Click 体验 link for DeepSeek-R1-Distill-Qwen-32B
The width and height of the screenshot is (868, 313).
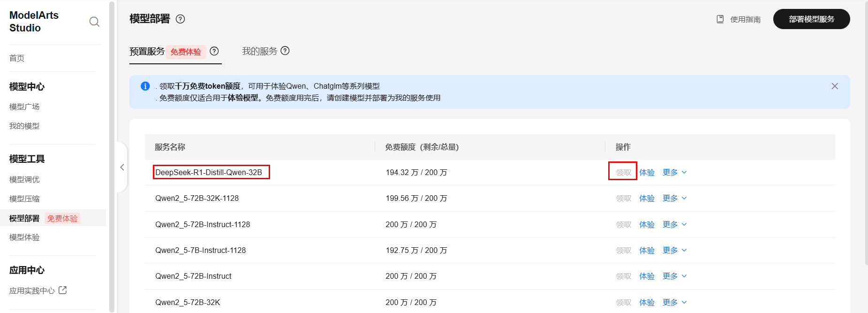point(647,172)
